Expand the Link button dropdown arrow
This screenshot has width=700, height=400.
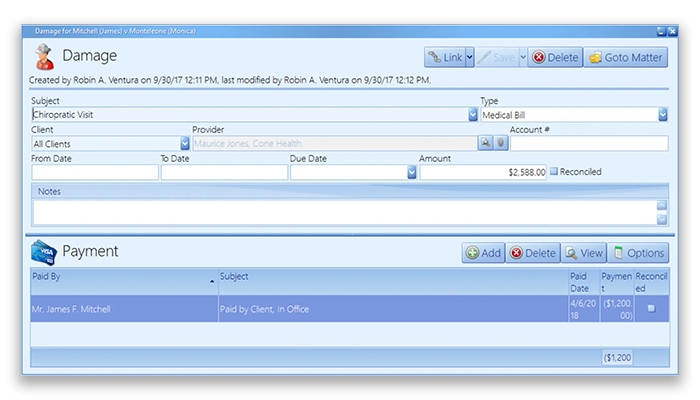tap(470, 58)
